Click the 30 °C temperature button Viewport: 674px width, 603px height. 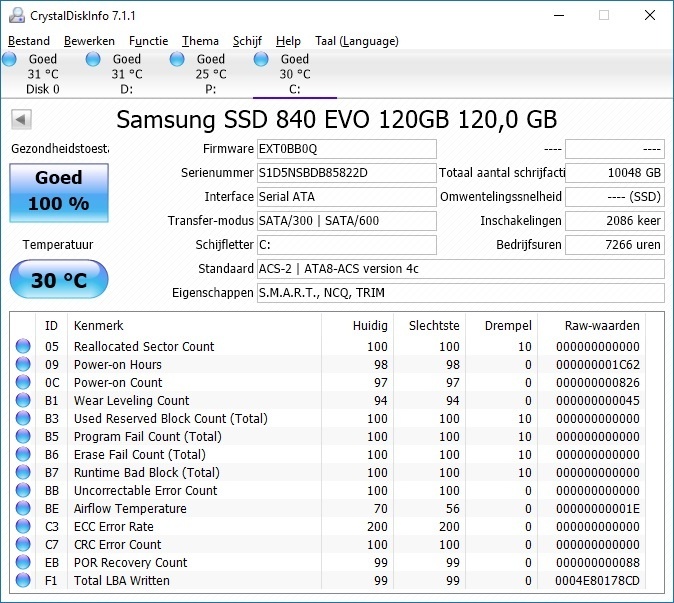58,280
